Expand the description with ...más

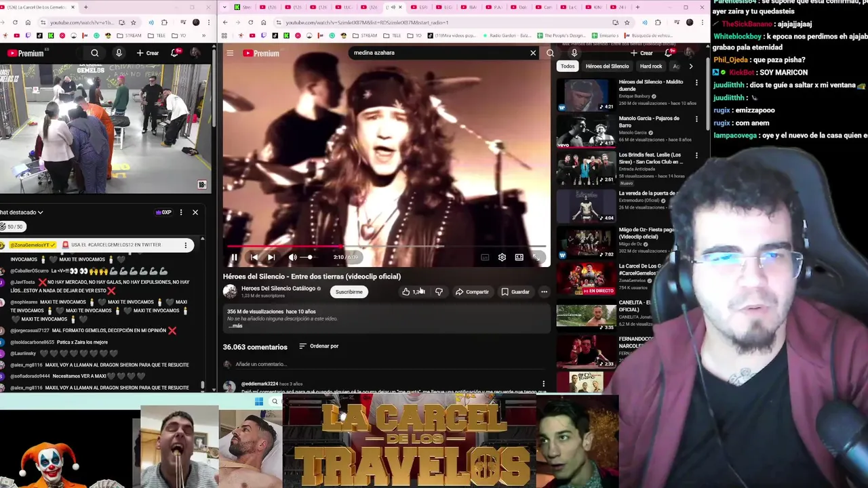(x=235, y=326)
